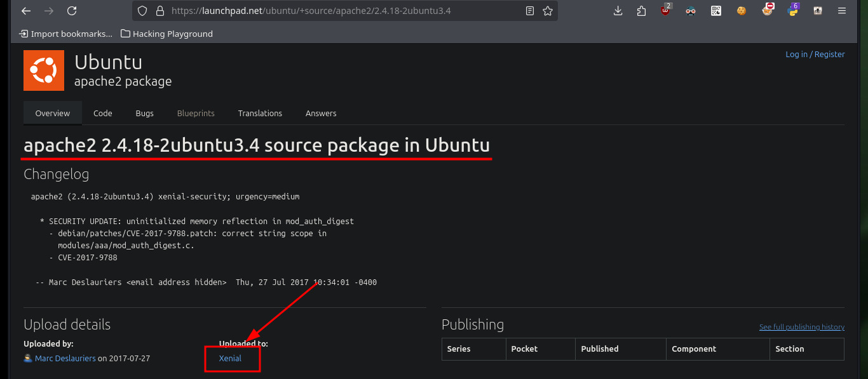
Task: Open Firefox hamburger application menu
Action: point(842,11)
